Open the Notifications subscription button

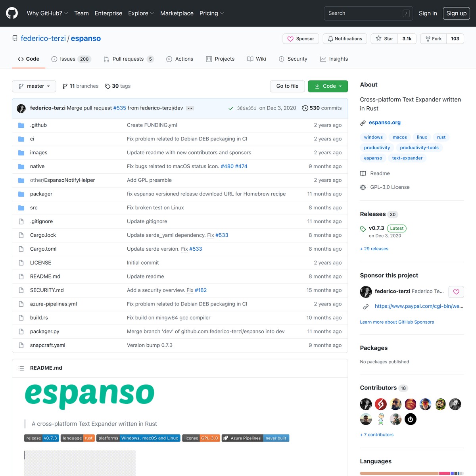click(345, 39)
